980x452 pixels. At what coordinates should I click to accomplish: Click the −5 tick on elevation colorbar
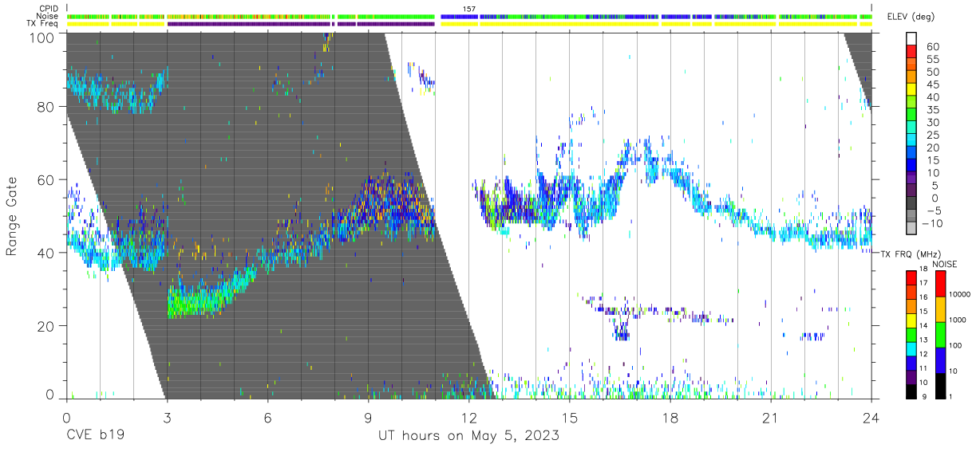pyautogui.click(x=933, y=210)
